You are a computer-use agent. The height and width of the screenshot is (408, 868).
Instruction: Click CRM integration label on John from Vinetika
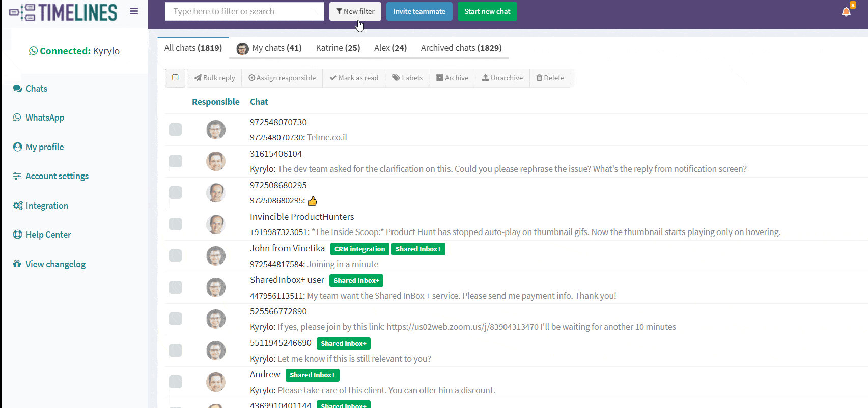click(x=359, y=249)
